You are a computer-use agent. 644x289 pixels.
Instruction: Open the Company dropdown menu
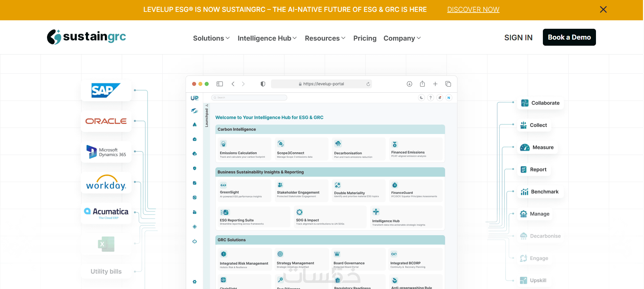tap(402, 38)
